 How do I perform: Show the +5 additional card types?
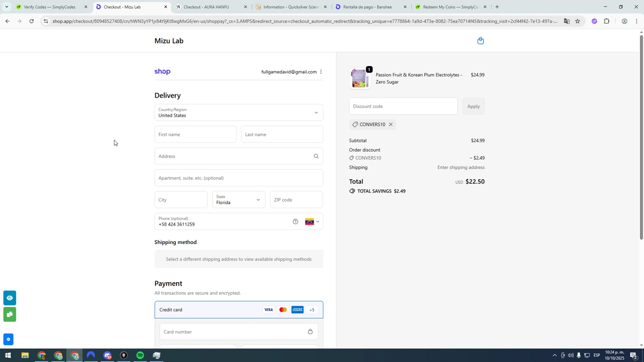point(312,310)
